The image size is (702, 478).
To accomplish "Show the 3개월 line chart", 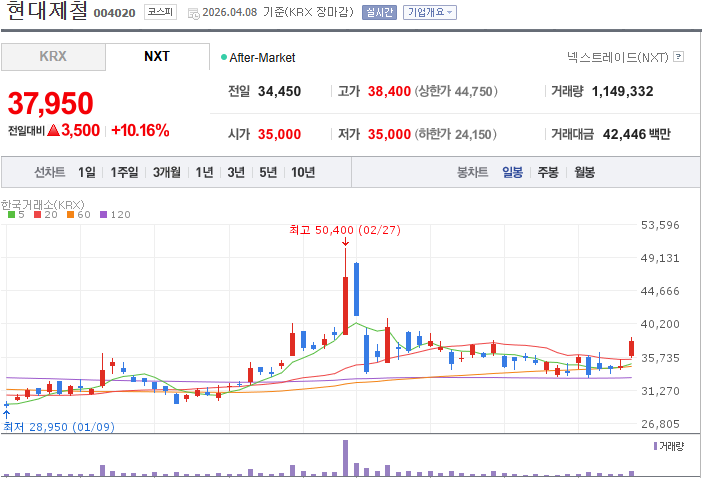I will (x=167, y=172).
